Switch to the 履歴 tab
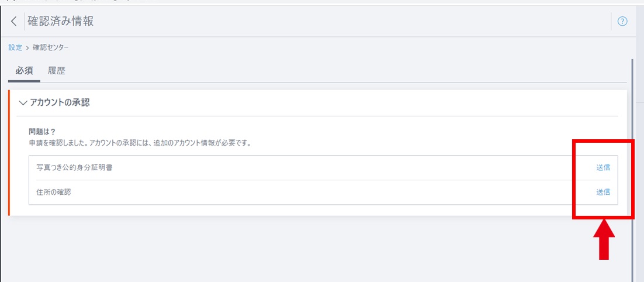 coord(56,71)
